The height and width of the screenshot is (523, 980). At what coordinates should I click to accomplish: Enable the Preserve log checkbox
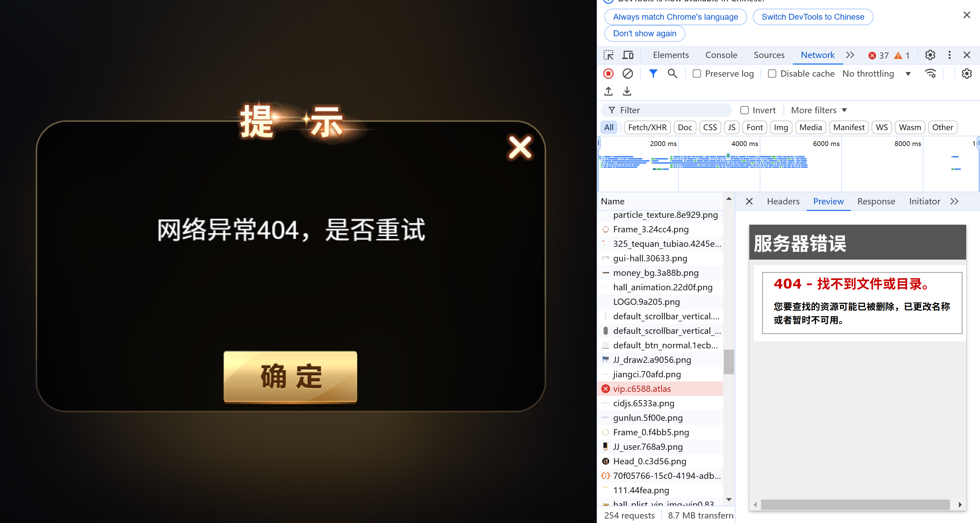pyautogui.click(x=696, y=74)
